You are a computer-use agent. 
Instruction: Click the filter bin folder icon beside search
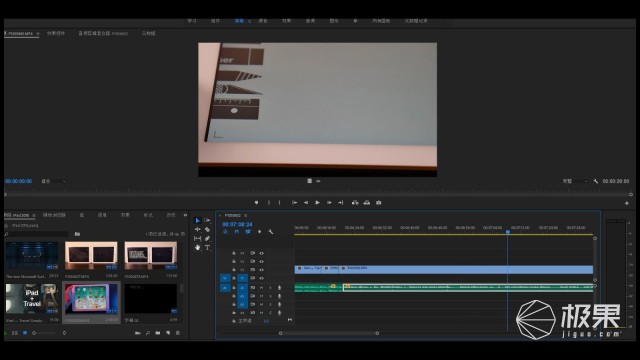click(77, 234)
